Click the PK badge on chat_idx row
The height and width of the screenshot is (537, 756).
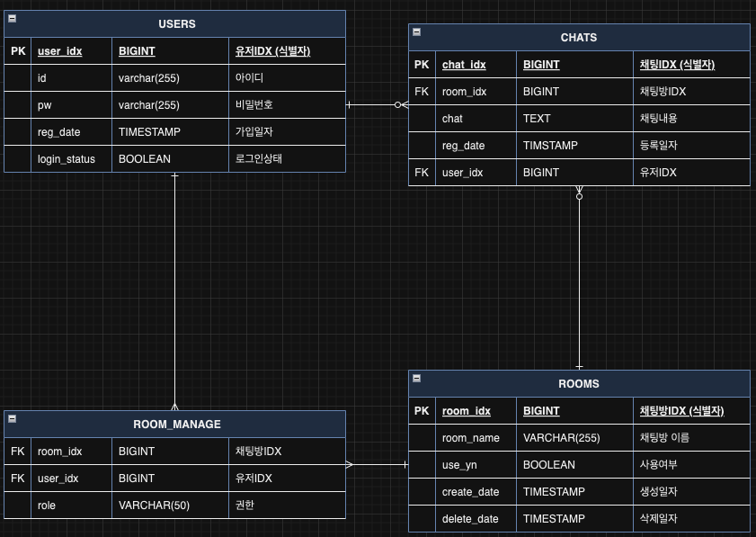[x=421, y=64]
